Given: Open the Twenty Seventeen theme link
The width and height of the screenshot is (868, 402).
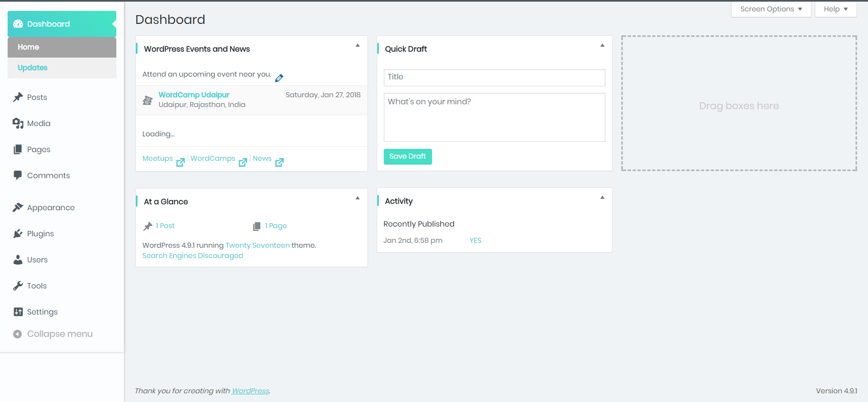Looking at the screenshot, I should coord(258,246).
